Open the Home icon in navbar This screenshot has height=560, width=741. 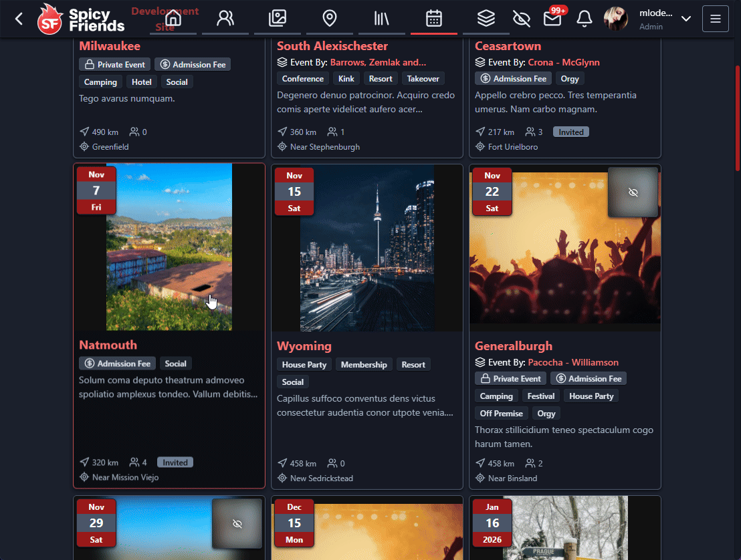[173, 19]
